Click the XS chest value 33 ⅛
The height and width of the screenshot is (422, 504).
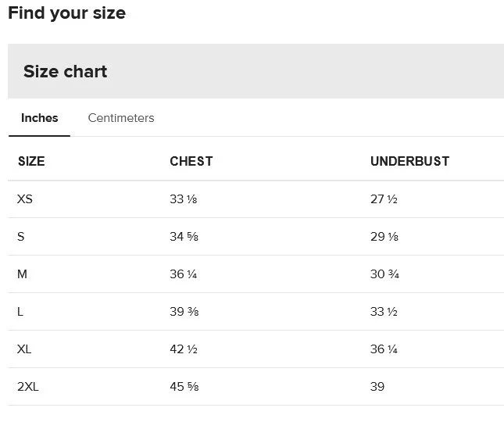click(184, 199)
